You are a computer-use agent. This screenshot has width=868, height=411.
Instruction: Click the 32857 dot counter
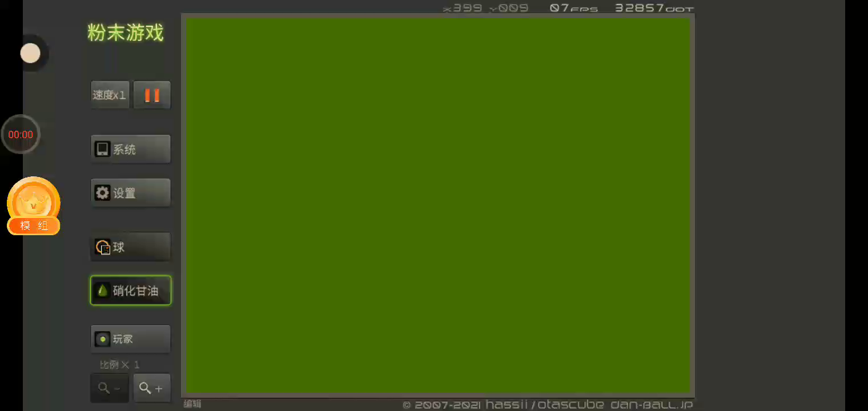[x=654, y=8]
